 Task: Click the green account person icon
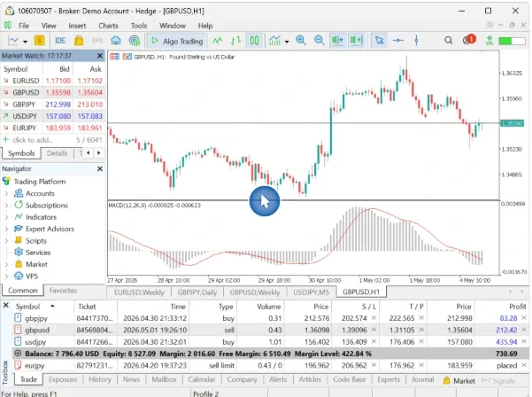coord(489,41)
